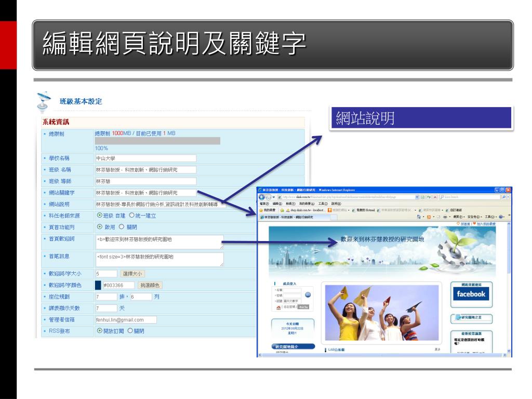Screen dimensions: 532x399
Task: Click the 首尾訊息 text area
Action: tap(159, 259)
